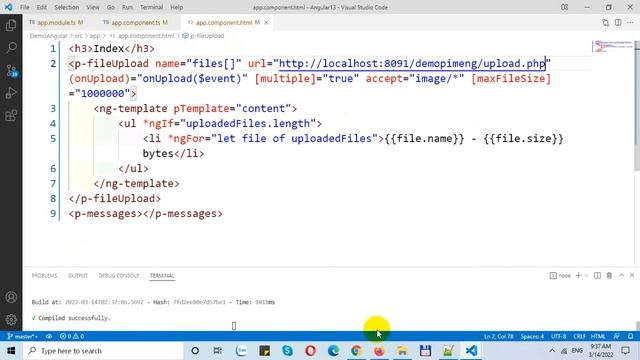
Task: Open notifications bell in status bar
Action: [x=631, y=336]
